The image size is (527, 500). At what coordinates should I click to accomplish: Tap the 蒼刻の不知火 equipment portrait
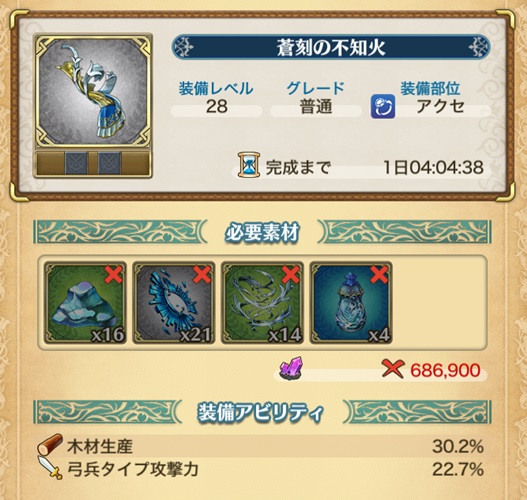click(93, 91)
